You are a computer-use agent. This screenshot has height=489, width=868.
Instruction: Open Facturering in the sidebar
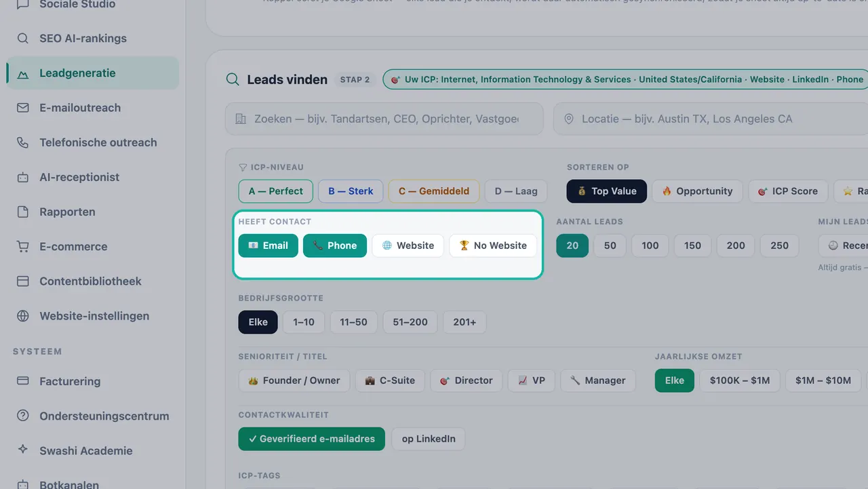point(92,381)
